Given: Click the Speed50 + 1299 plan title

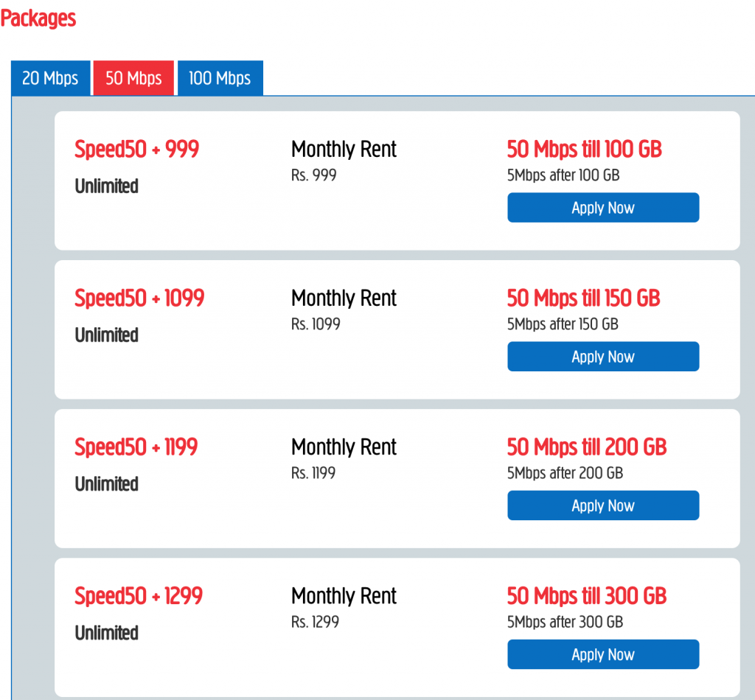Looking at the screenshot, I should (x=138, y=596).
